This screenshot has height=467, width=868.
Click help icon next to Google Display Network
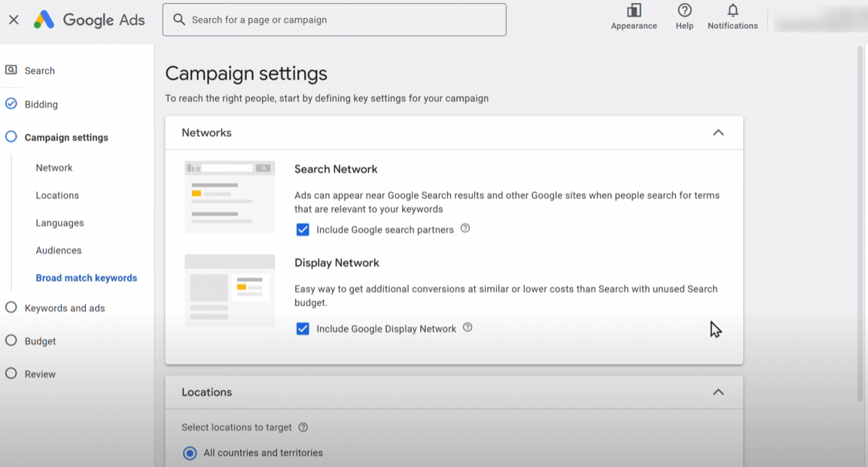pyautogui.click(x=468, y=328)
